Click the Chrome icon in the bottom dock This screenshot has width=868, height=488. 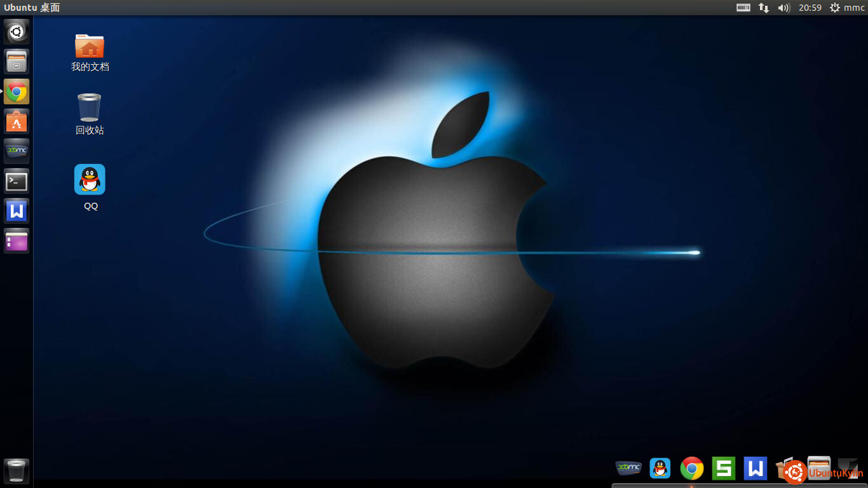692,468
